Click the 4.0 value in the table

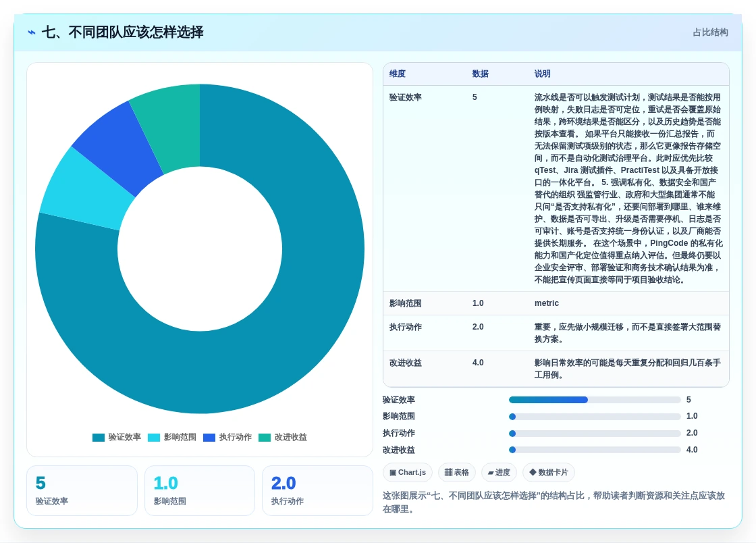(x=478, y=363)
